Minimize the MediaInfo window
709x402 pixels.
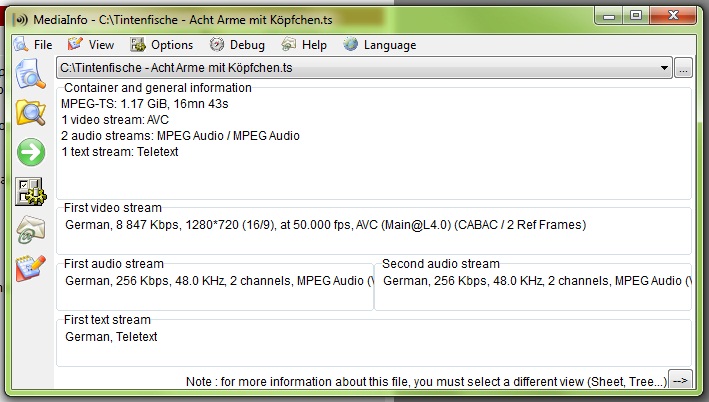pos(609,16)
